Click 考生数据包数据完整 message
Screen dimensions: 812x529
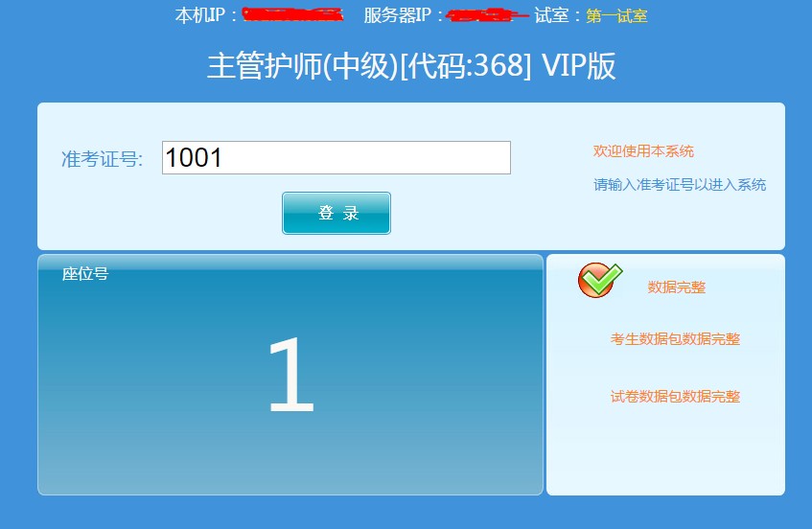pos(675,339)
